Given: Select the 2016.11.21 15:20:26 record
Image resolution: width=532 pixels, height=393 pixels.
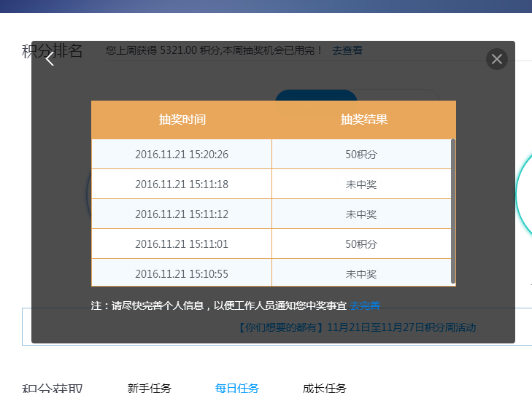Looking at the screenshot, I should coord(182,155).
